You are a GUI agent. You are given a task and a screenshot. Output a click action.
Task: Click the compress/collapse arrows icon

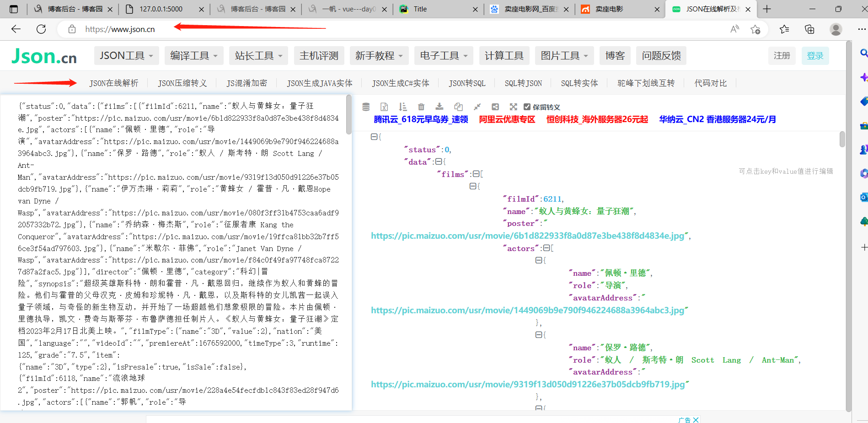pos(477,107)
